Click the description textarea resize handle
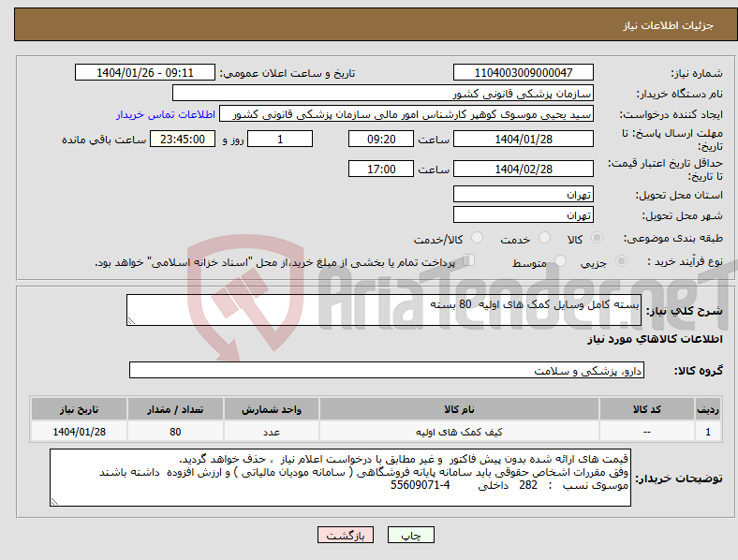This screenshot has width=738, height=560. pos(131,321)
